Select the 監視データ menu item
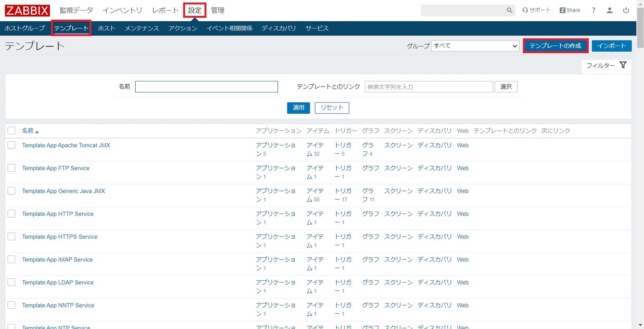Screen dimensions: 644x329 tap(76, 10)
